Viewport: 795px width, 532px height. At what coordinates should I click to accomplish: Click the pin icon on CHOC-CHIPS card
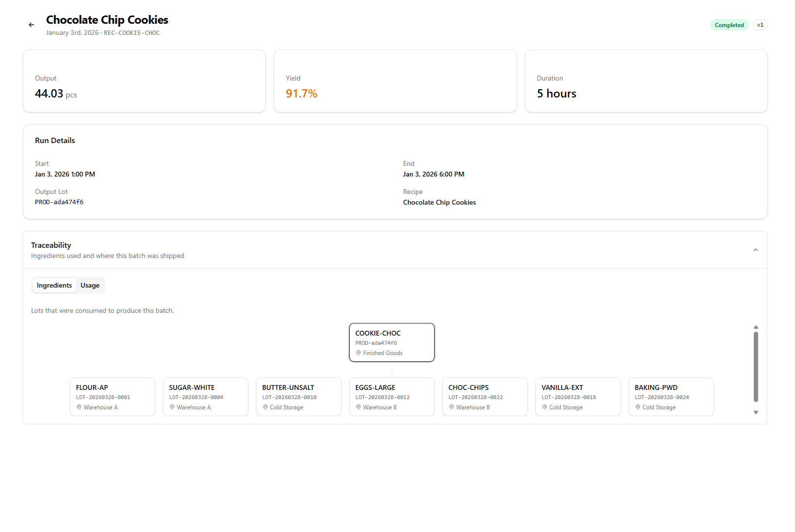click(x=451, y=407)
